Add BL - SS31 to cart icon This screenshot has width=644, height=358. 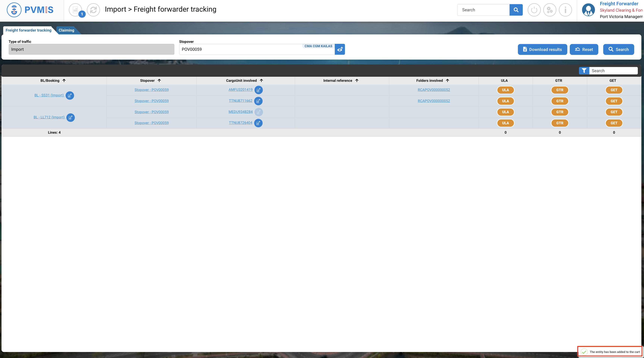coord(70,96)
